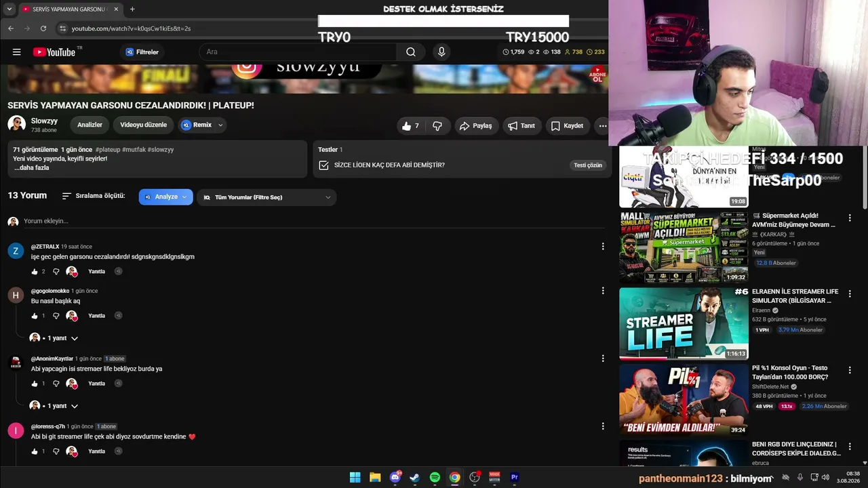Reply to @ZETRALX with Yanıtla
868x488 pixels.
tap(96, 272)
